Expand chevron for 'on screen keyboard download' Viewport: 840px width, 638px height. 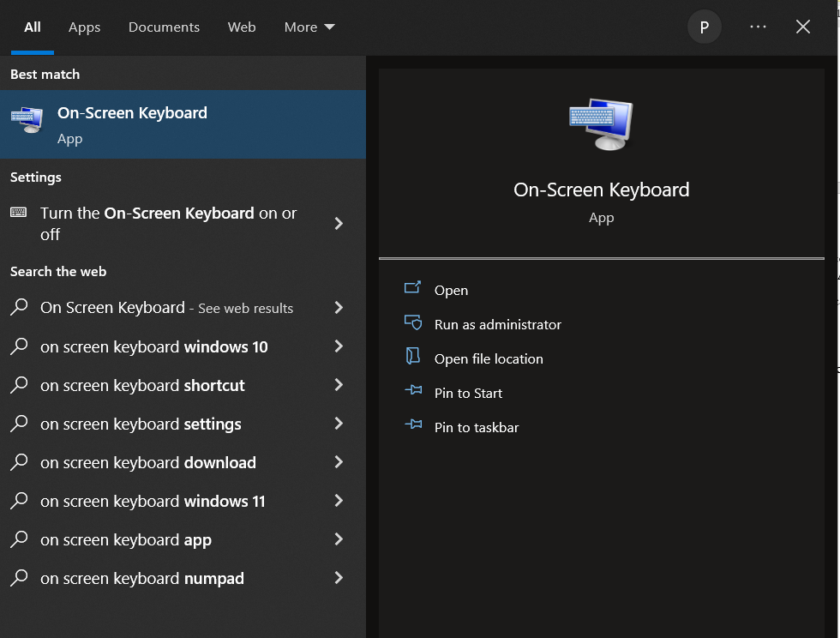(339, 461)
